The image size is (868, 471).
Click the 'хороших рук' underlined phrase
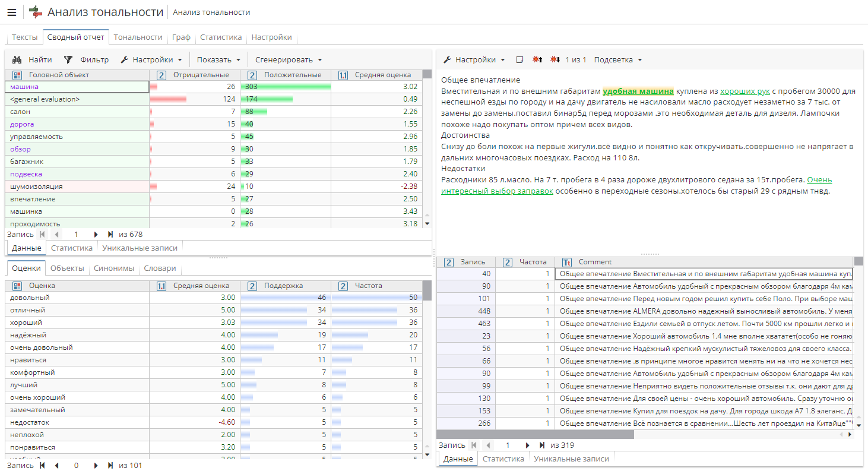[745, 91]
